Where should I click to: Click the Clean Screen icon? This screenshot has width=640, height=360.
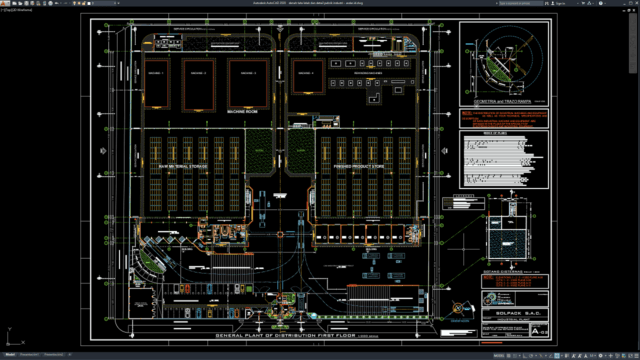coord(630,356)
